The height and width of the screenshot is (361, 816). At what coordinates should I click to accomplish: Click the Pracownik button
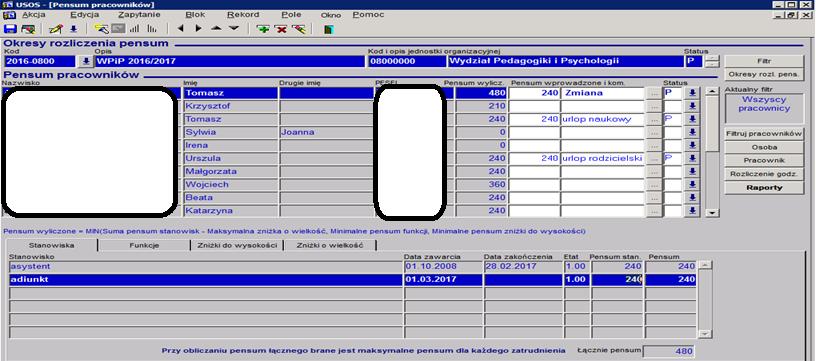tap(764, 161)
